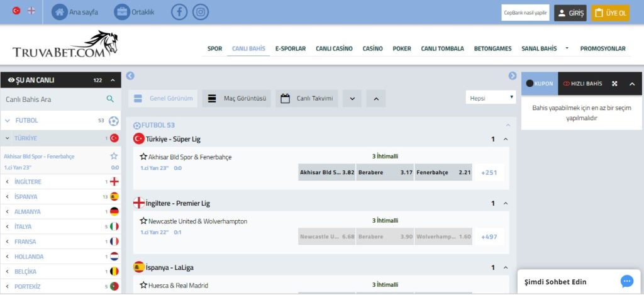Viewport: 644px width, 295px height.
Task: Open Canlı Takvimi calendar button
Action: [306, 99]
